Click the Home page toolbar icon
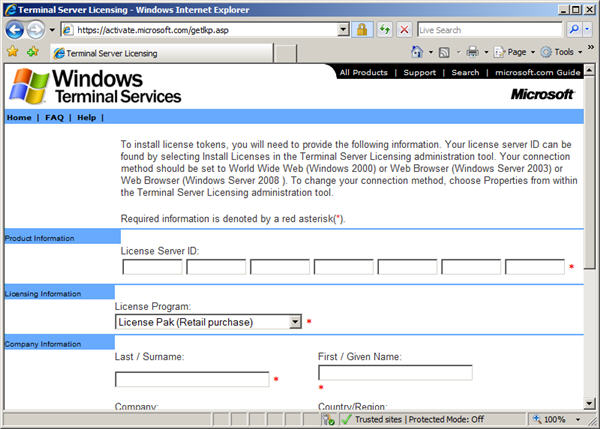Image resolution: width=600 pixels, height=429 pixels. tap(417, 52)
